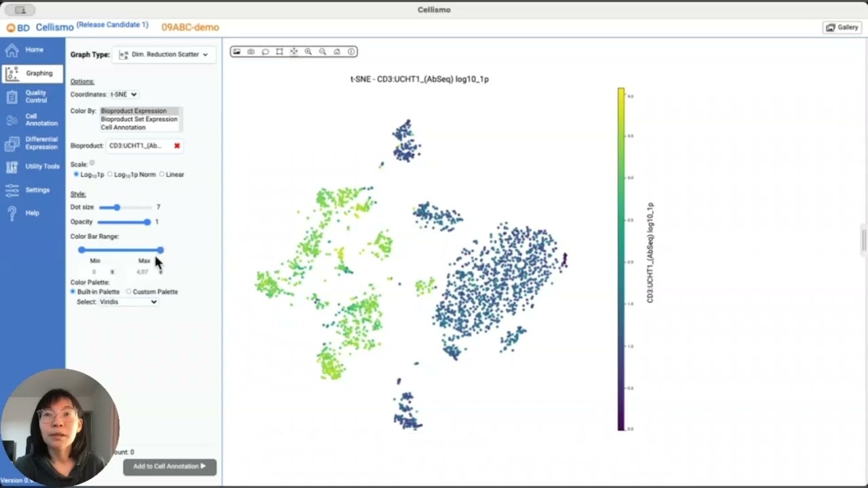868x488 pixels.
Task: Select Bioproduct Set Expression in Color By
Action: [x=139, y=119]
